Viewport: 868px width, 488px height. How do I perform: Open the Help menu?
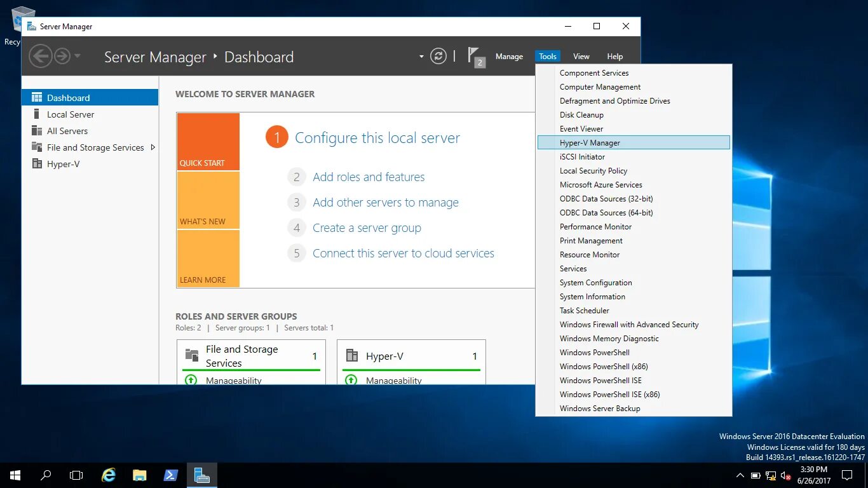[x=615, y=57]
